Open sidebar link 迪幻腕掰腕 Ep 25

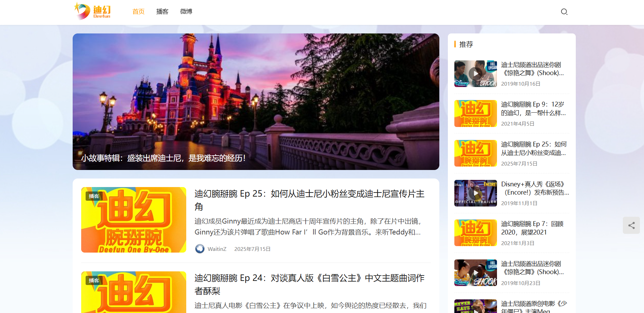[x=534, y=148]
